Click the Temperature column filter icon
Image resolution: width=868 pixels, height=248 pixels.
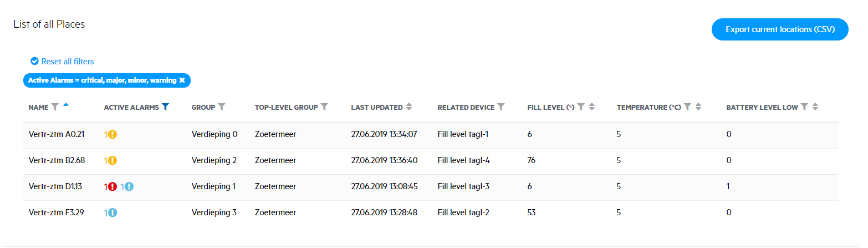click(x=687, y=107)
